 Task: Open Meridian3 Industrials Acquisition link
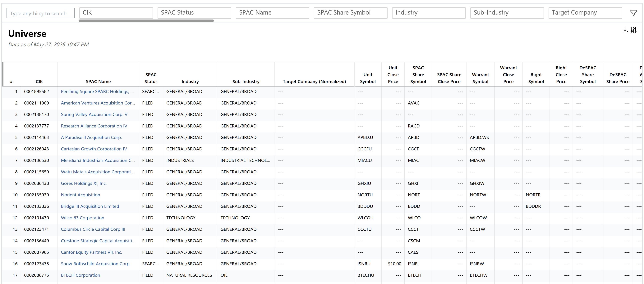98,160
